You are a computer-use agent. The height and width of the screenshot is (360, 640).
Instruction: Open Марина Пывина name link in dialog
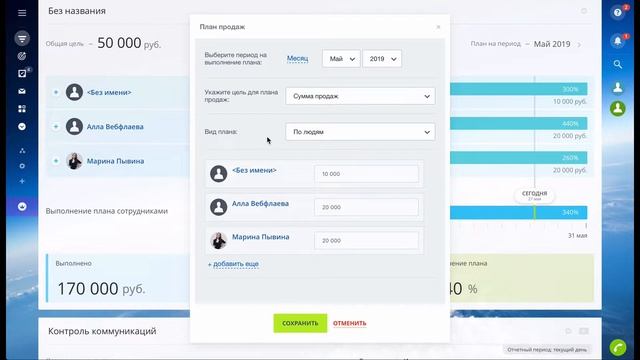pos(260,237)
